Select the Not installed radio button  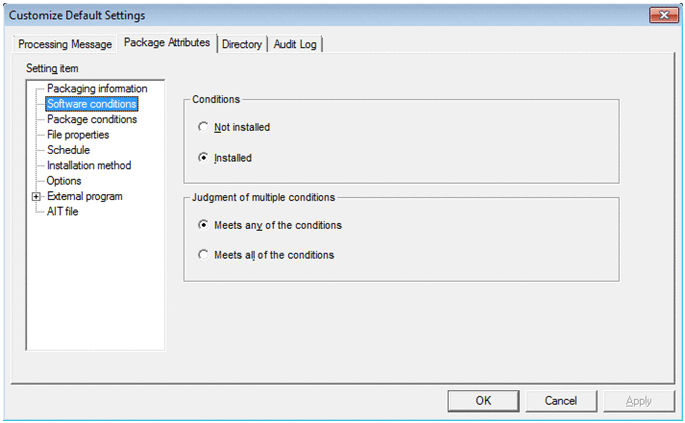pyautogui.click(x=204, y=127)
